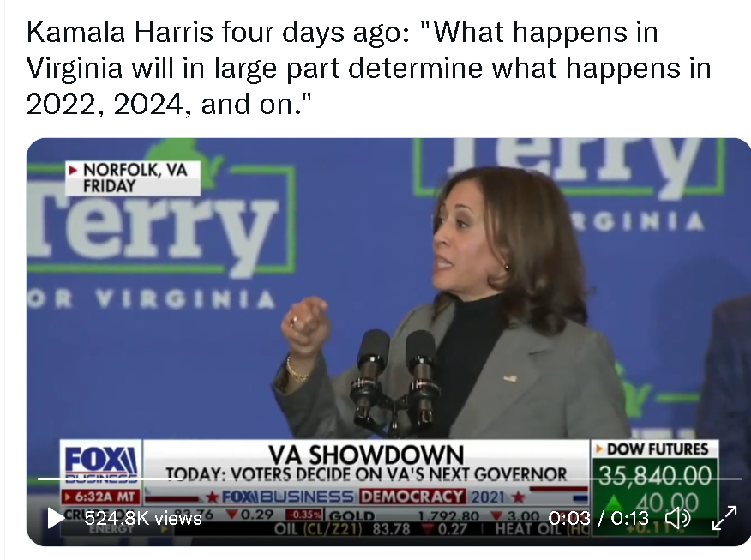This screenshot has width=751, height=560.
Task: Mute the video using the speaker icon
Action: point(678,518)
